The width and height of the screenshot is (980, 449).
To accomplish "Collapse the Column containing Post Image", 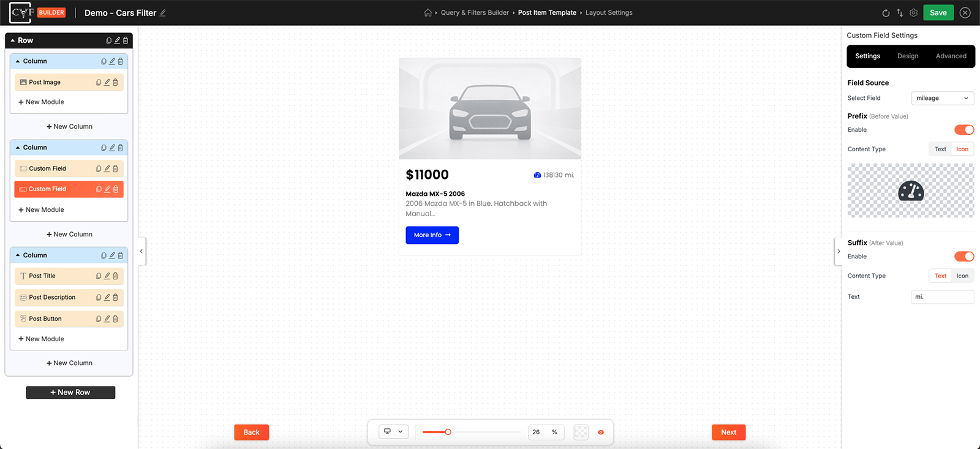I will point(18,61).
